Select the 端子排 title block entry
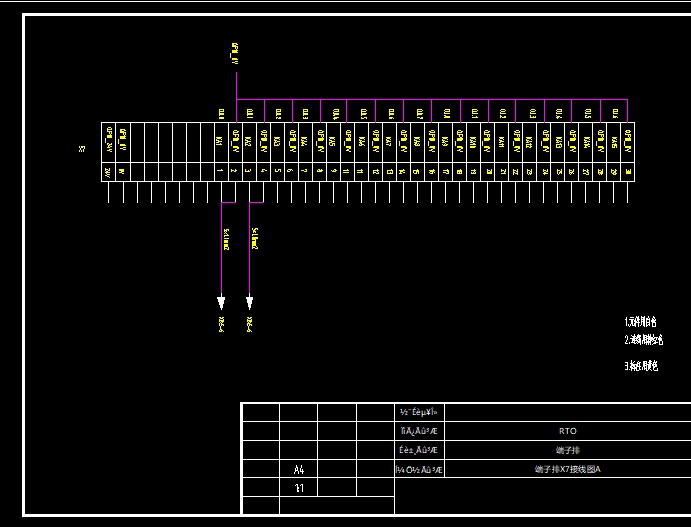 pos(567,450)
